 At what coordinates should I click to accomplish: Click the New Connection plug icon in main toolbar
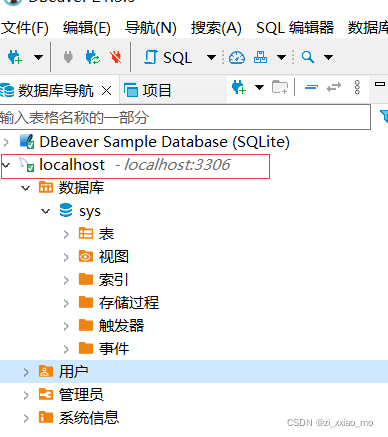(15, 57)
